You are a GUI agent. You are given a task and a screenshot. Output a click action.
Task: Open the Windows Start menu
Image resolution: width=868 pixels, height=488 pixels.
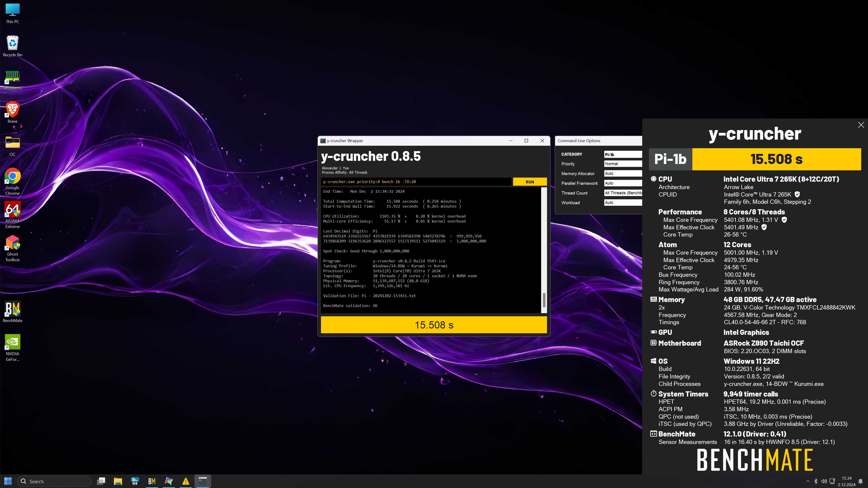8,481
